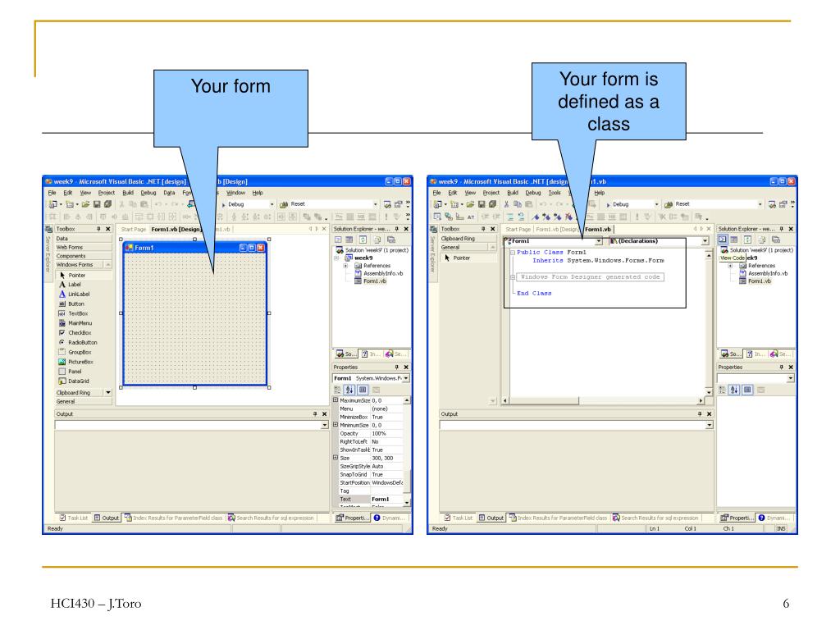Open the File menu in design-view window
Screen dimensions: 840x630
coord(52,193)
